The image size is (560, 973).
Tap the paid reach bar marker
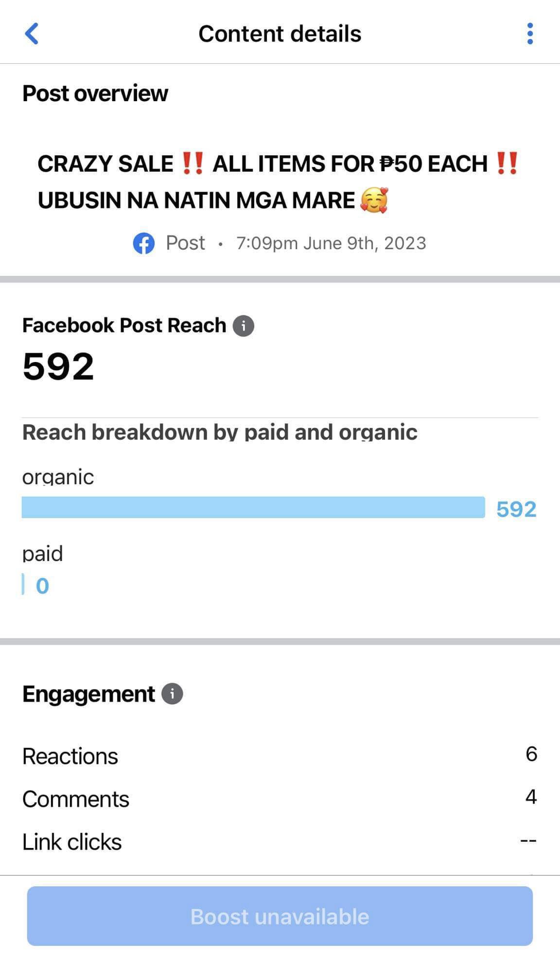(23, 584)
